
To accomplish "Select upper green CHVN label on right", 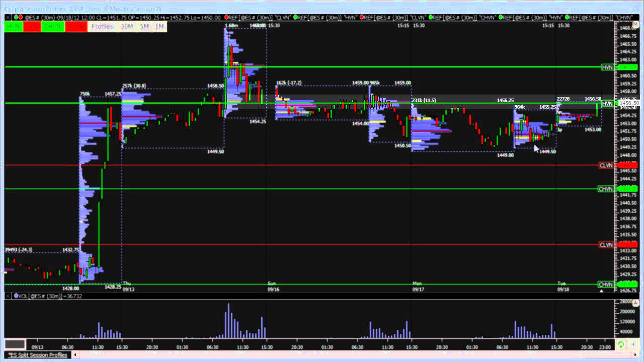I will click(x=606, y=189).
